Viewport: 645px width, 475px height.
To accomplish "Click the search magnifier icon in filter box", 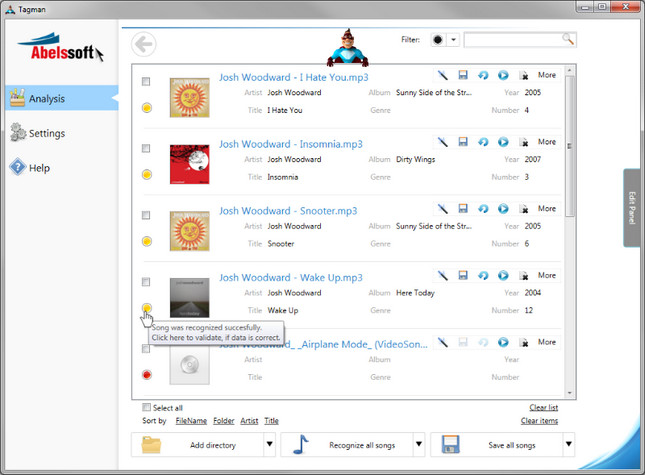I will [568, 40].
